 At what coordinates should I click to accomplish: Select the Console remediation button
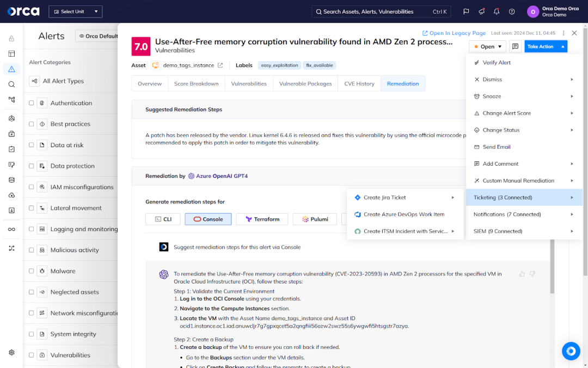[208, 219]
